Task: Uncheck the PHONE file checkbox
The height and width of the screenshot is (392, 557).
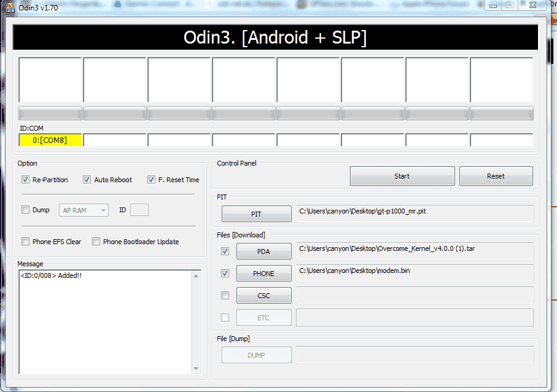Action: [225, 273]
